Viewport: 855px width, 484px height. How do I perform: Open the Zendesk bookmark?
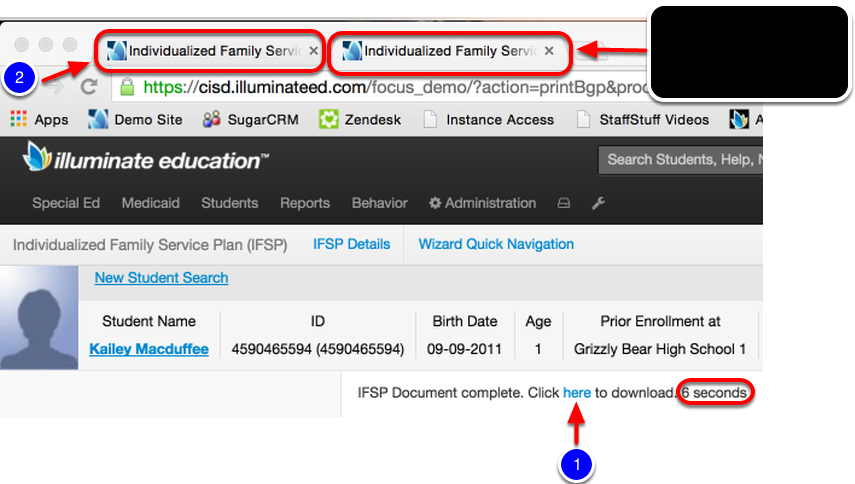pos(360,119)
